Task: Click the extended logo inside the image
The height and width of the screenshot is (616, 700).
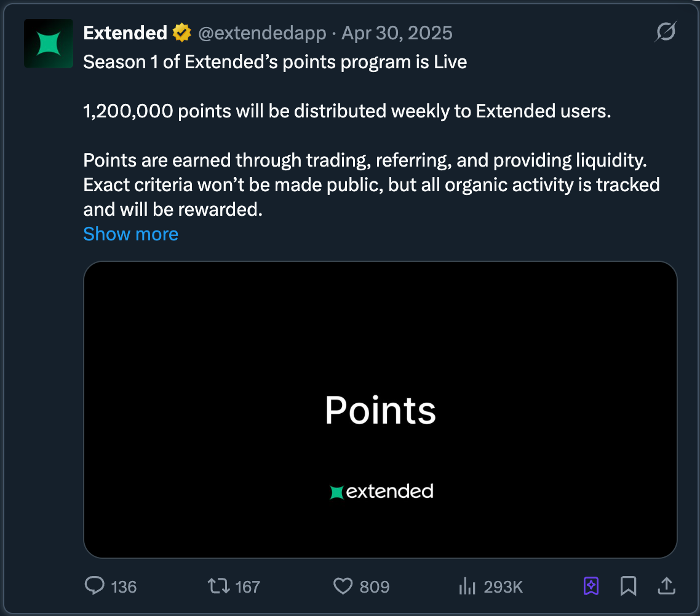Action: tap(380, 491)
